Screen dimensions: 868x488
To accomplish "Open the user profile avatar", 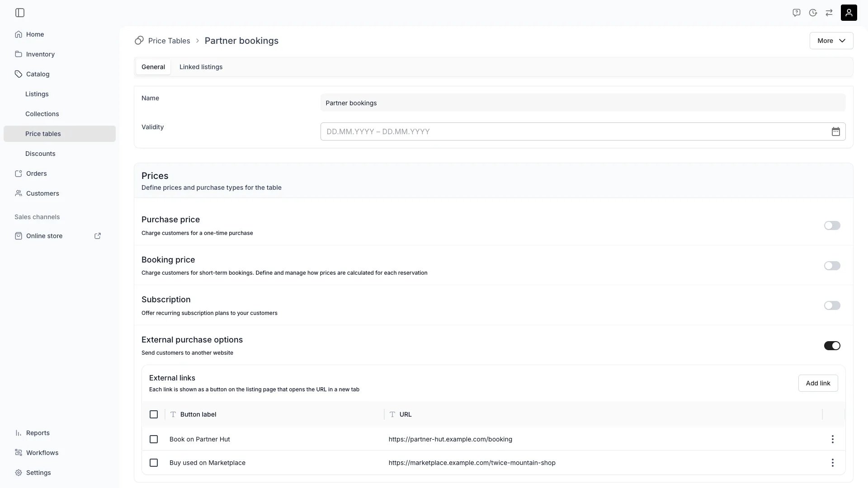I will pos(849,13).
